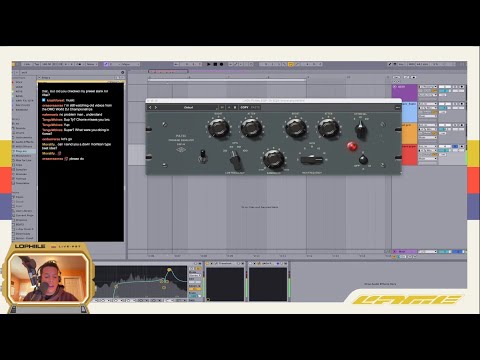Click the high frequency Boost knob

point(295,128)
